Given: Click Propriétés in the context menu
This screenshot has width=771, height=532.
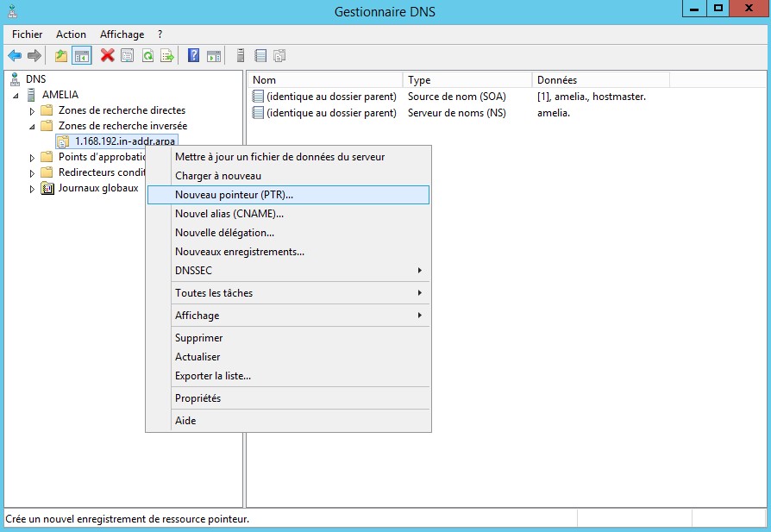Looking at the screenshot, I should coord(197,398).
